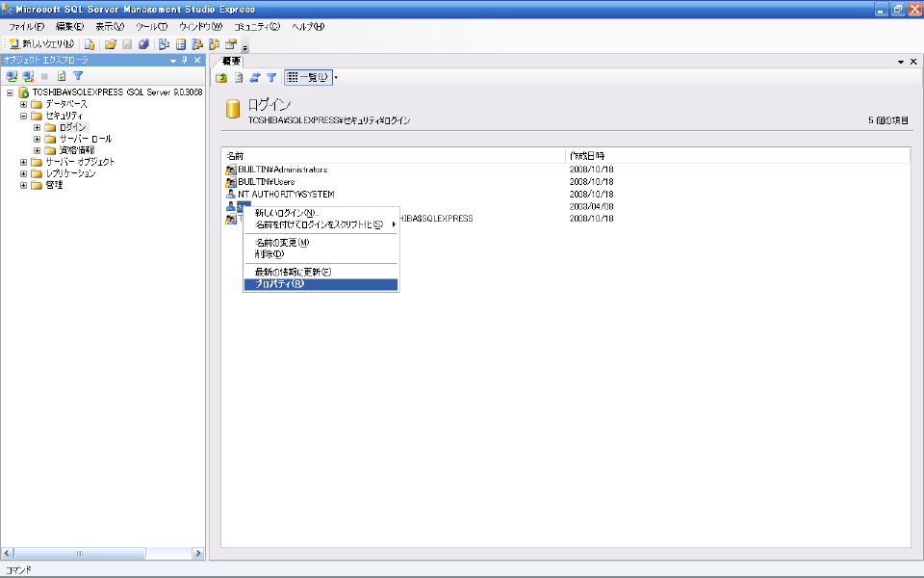Image resolution: width=924 pixels, height=578 pixels.
Task: Click the Template Explorer toolbar icon
Action: point(214,44)
